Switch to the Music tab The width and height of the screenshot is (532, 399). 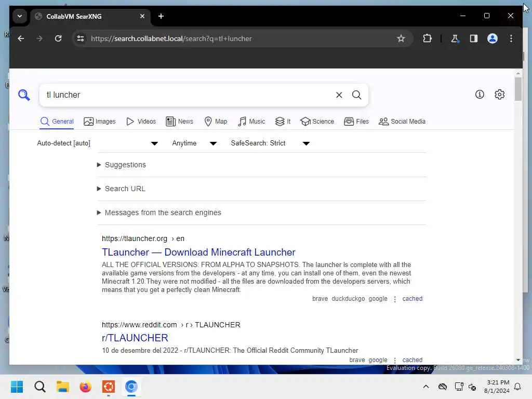(251, 122)
